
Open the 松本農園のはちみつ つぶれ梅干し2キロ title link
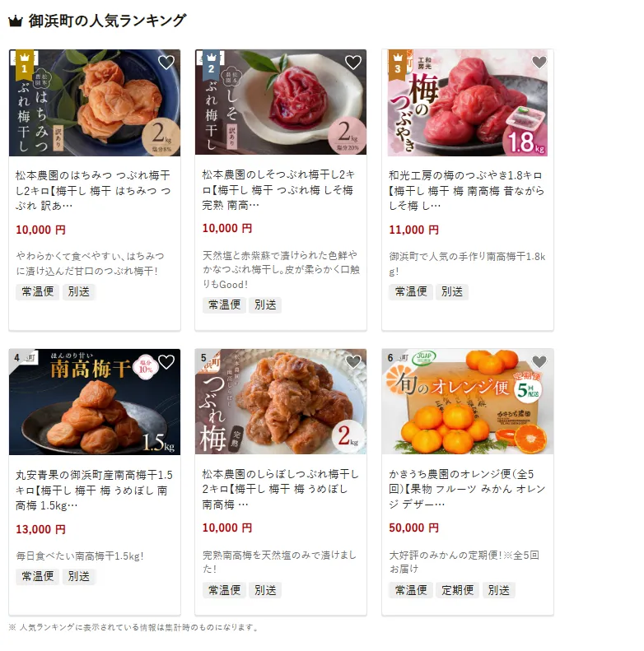pos(93,190)
